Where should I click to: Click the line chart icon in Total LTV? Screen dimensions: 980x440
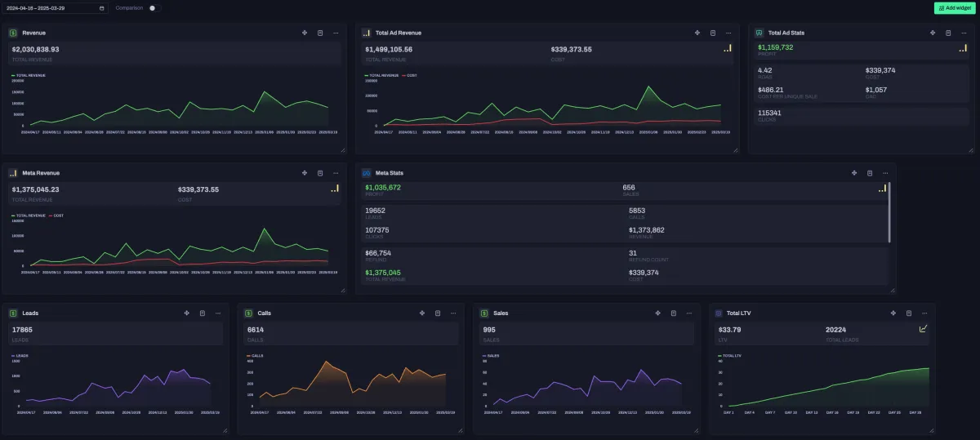point(923,329)
